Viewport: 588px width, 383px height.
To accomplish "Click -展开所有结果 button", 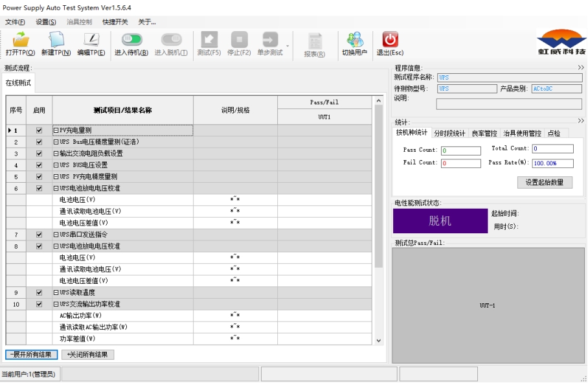I will [32, 354].
